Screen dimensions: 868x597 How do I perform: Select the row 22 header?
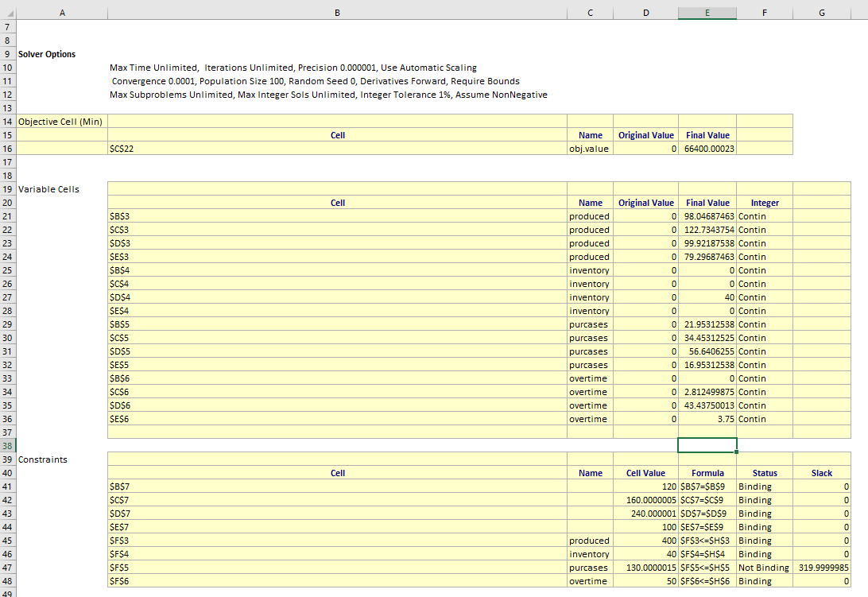tap(8, 230)
